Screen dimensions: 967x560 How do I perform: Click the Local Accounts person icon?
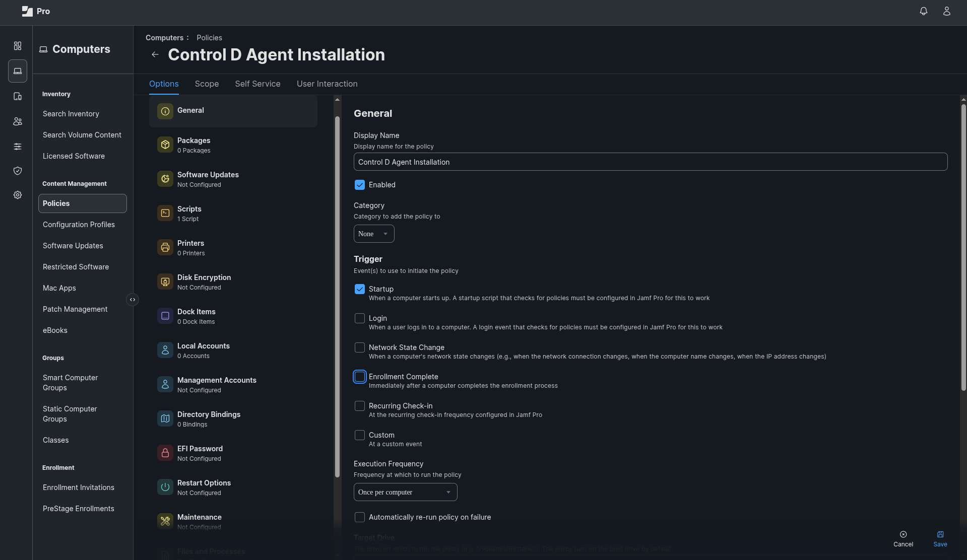(165, 351)
